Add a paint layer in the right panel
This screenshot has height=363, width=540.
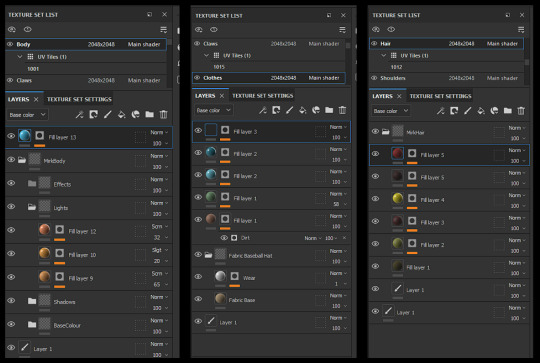pos(467,111)
